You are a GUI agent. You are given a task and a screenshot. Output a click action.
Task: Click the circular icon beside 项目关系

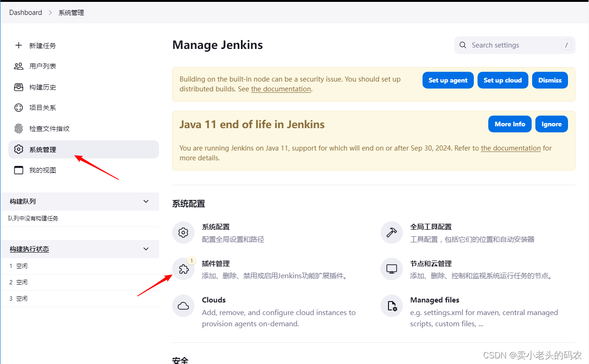tap(19, 108)
